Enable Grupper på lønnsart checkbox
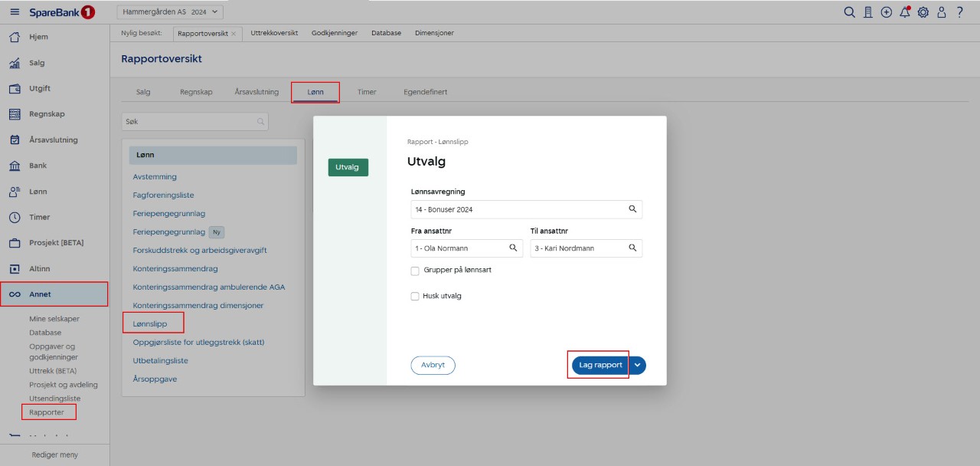980x466 pixels. point(415,271)
